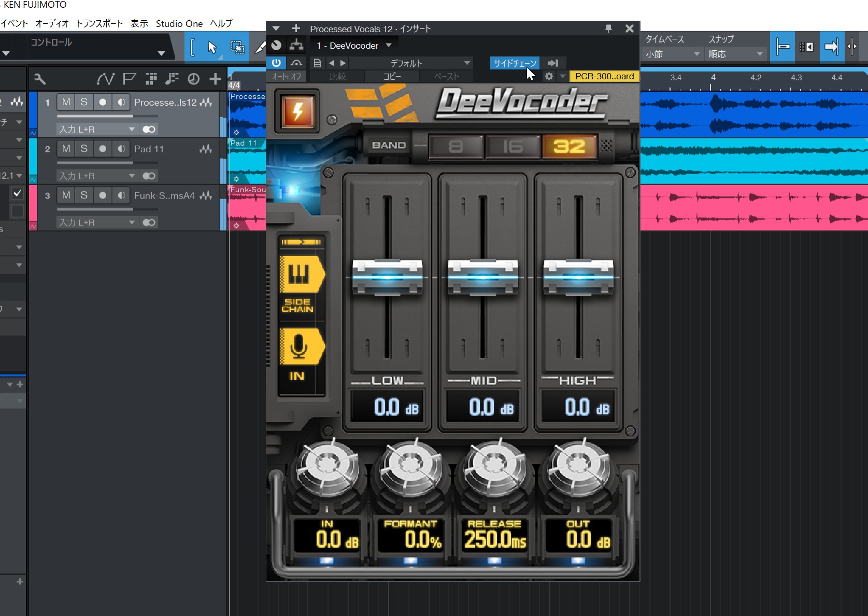Click the PCR-300..oard controller field
Viewport: 868px width, 616px height.
[x=604, y=76]
